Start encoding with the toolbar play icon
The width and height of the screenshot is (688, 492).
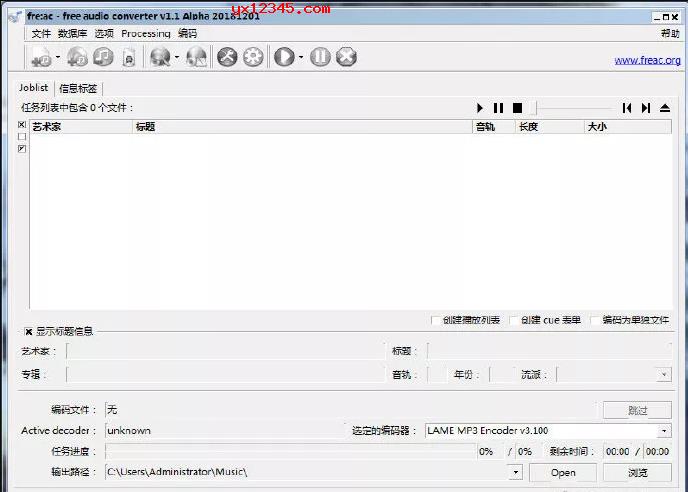tap(284, 58)
